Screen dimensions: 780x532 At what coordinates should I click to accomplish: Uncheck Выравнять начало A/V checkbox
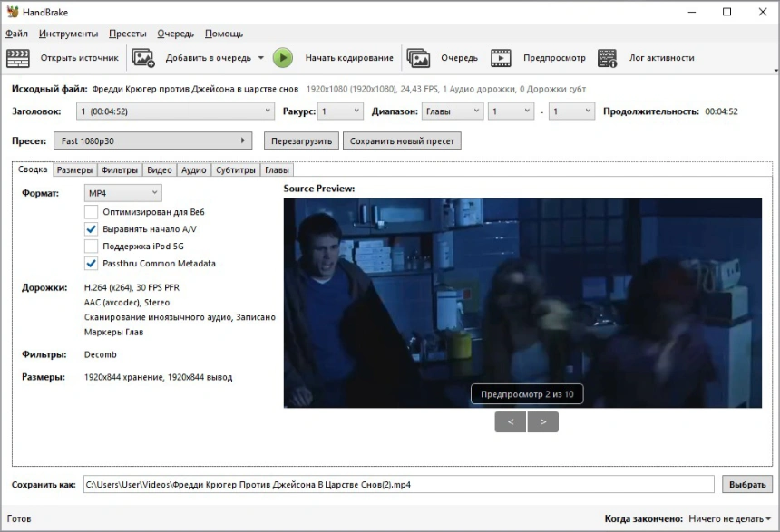click(91, 229)
